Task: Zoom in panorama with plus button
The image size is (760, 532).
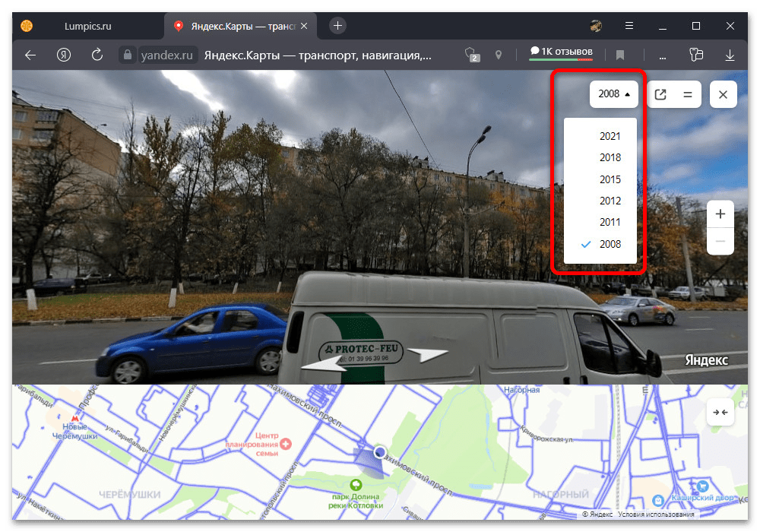Action: 720,214
